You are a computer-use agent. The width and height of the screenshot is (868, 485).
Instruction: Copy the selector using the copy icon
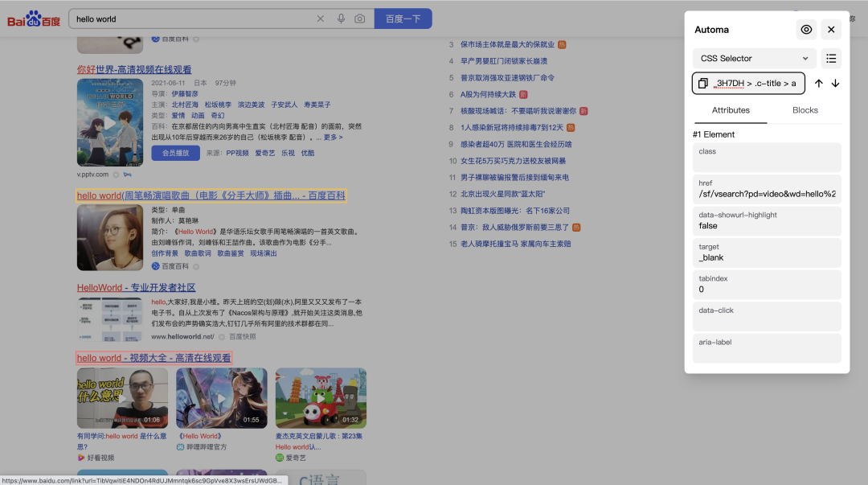(702, 83)
